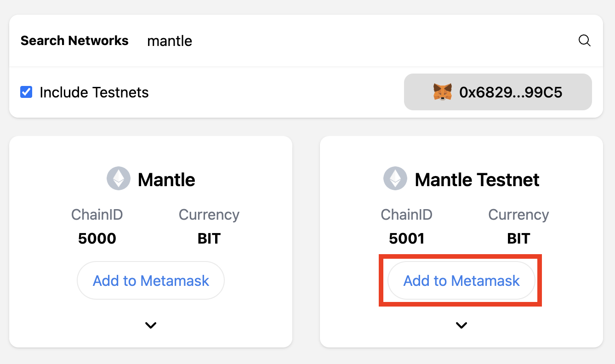Click the ChainID value 5001
The image size is (615, 364).
point(407,239)
